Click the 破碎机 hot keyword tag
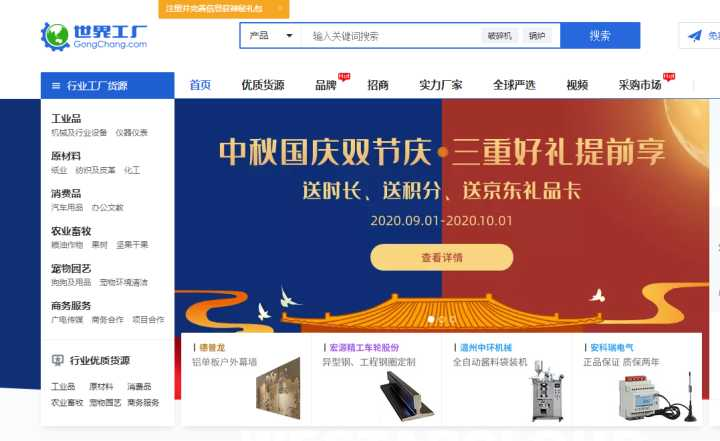This screenshot has width=720, height=441. (x=500, y=36)
